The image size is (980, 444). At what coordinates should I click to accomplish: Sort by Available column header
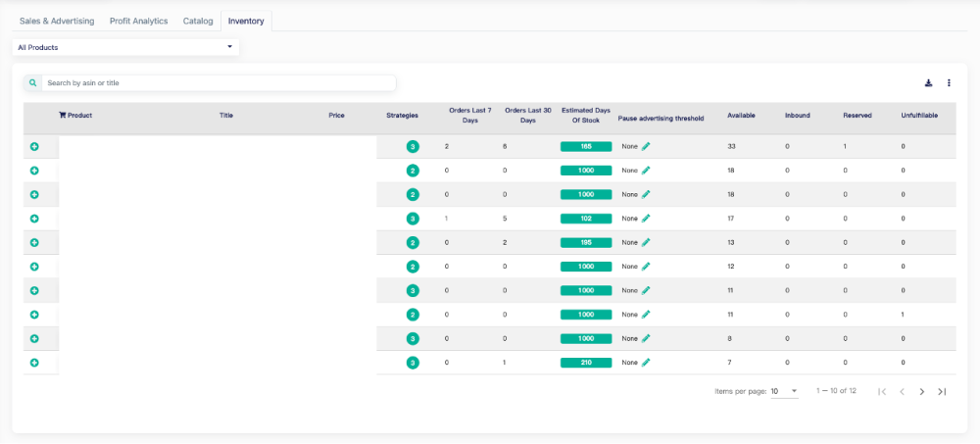click(x=741, y=116)
